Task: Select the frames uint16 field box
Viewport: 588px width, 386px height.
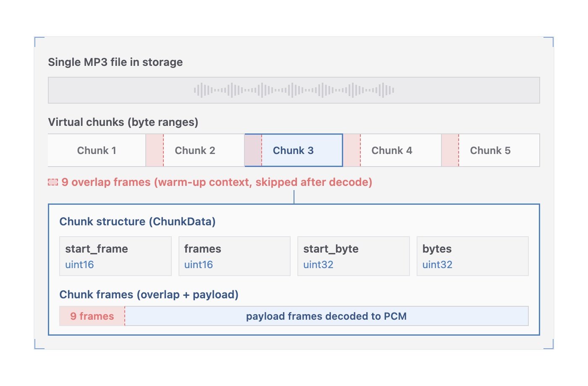Action: (x=234, y=256)
